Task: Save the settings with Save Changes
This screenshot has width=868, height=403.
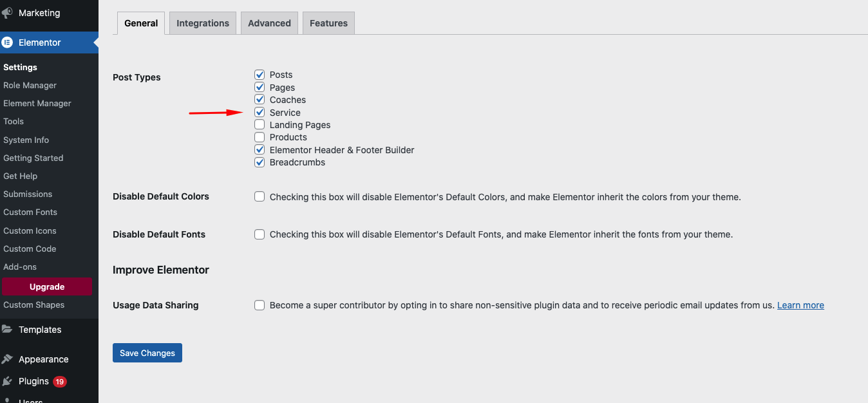Action: [147, 353]
